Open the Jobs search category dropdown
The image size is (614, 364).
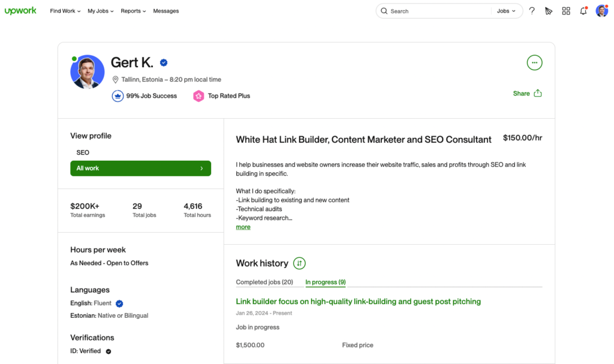point(506,11)
